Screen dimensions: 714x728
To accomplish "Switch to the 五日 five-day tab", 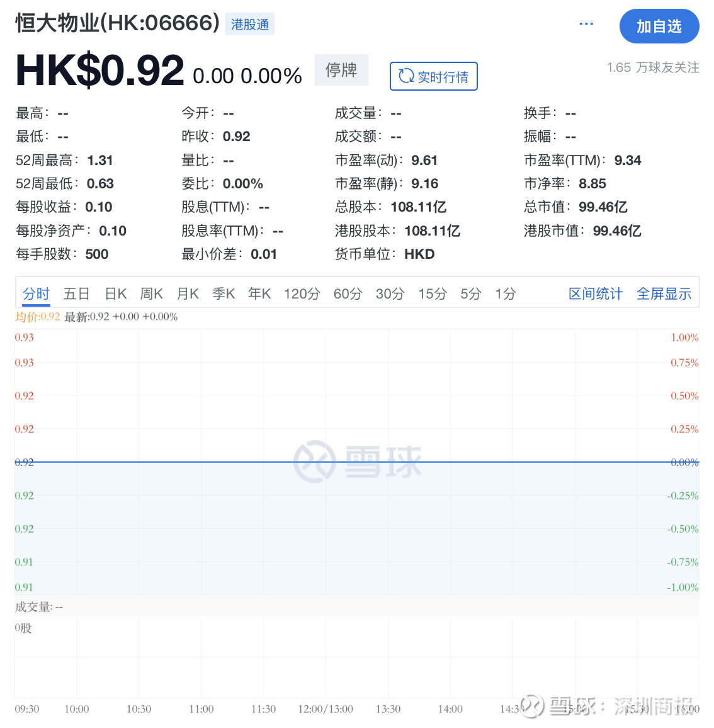I will coord(77,294).
